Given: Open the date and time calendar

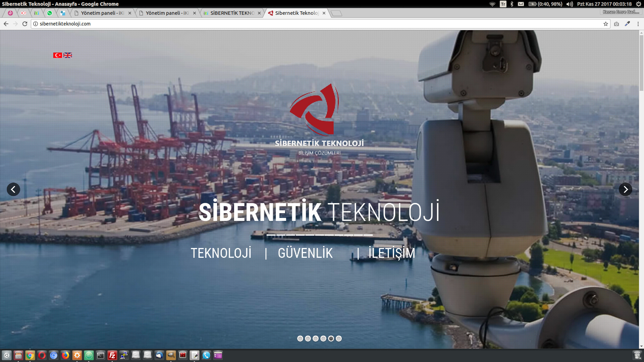Looking at the screenshot, I should (604, 4).
